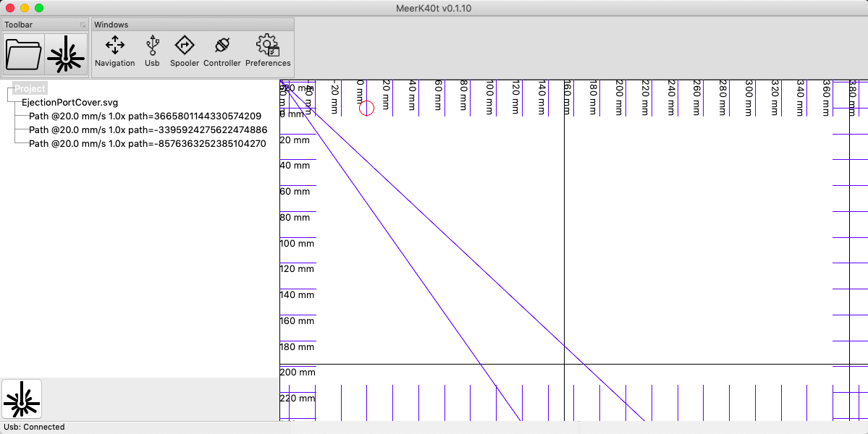The height and width of the screenshot is (434, 868).
Task: Open the Usb window
Action: [152, 51]
